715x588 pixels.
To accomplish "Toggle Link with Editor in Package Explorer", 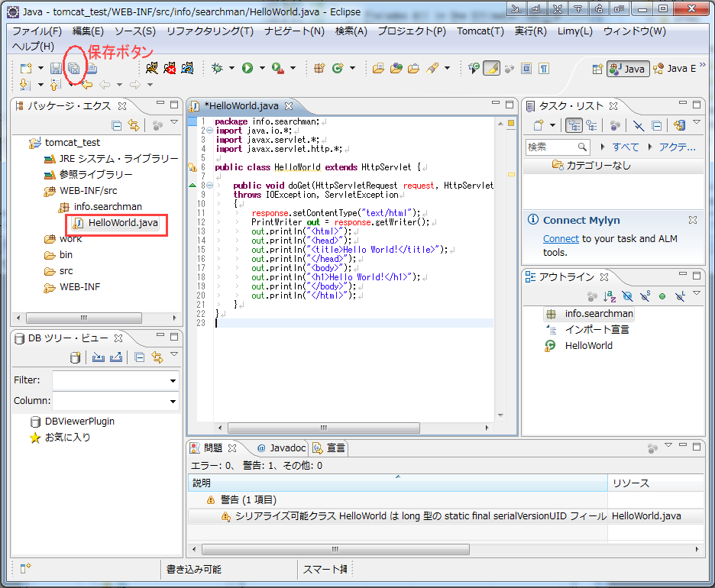I will point(134,125).
